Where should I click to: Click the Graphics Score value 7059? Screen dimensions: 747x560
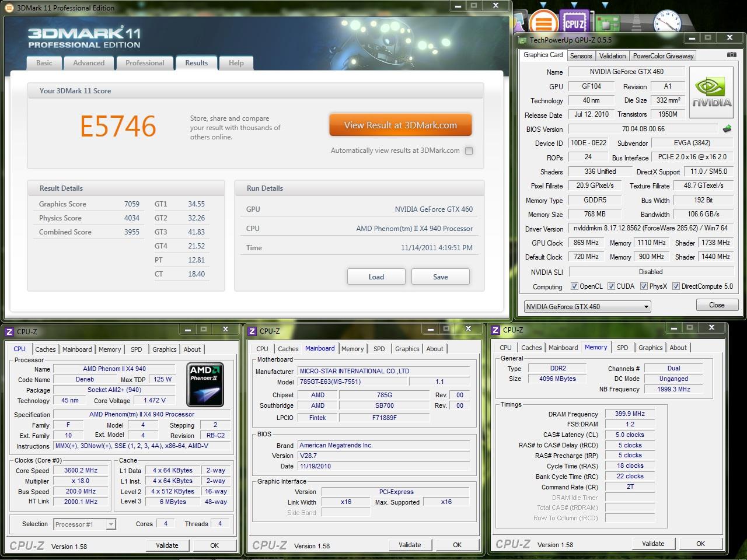click(x=132, y=204)
